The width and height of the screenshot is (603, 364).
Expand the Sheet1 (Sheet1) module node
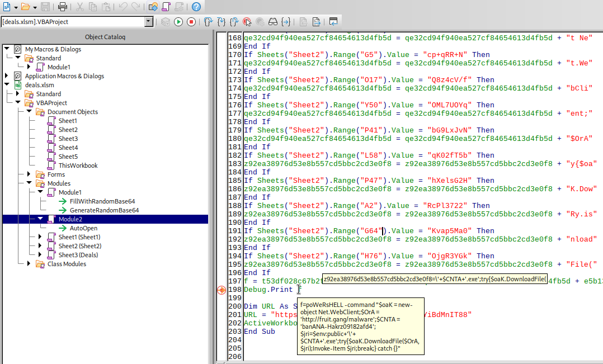pyautogui.click(x=40, y=237)
